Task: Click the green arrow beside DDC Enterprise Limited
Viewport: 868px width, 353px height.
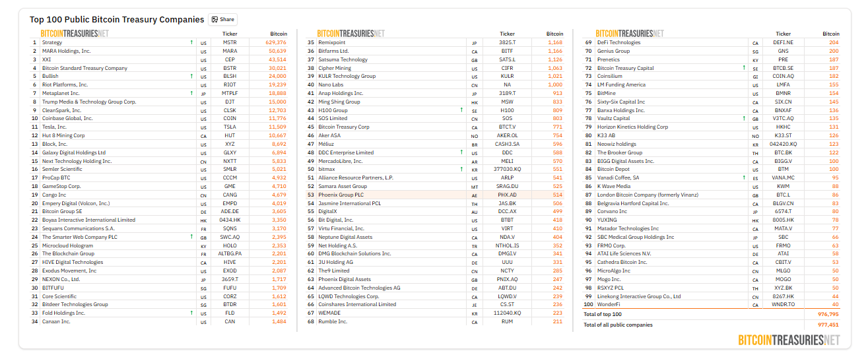Action: pyautogui.click(x=461, y=152)
